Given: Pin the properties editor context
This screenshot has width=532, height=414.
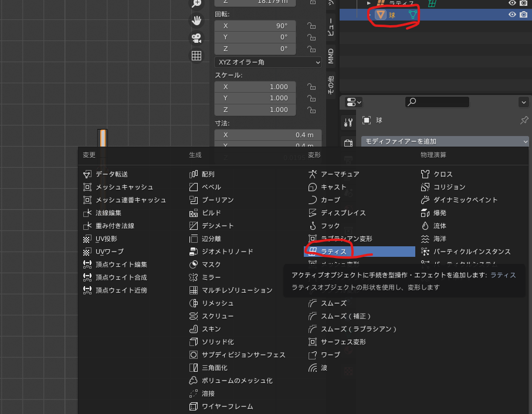Looking at the screenshot, I should point(524,120).
